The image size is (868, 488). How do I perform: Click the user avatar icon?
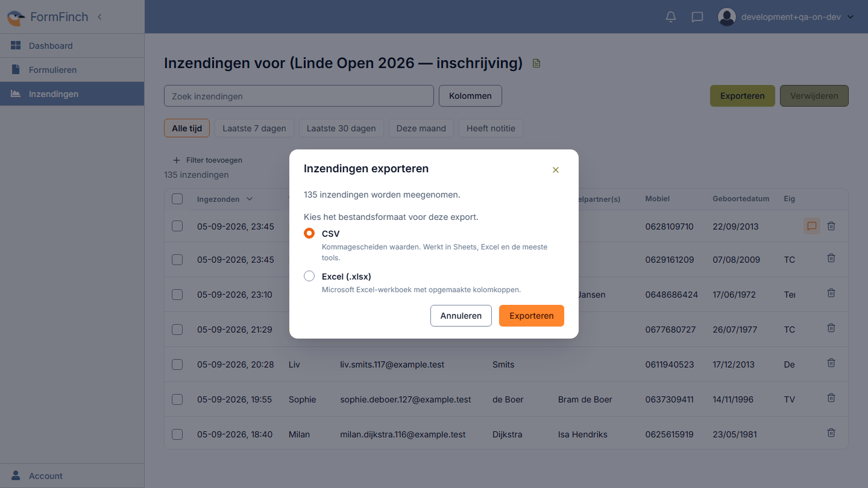click(x=727, y=17)
